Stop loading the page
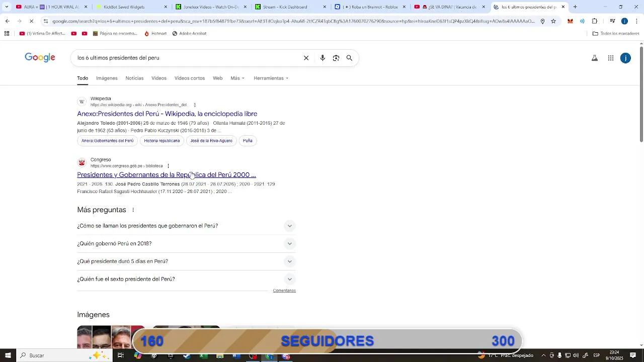 tap(31, 21)
